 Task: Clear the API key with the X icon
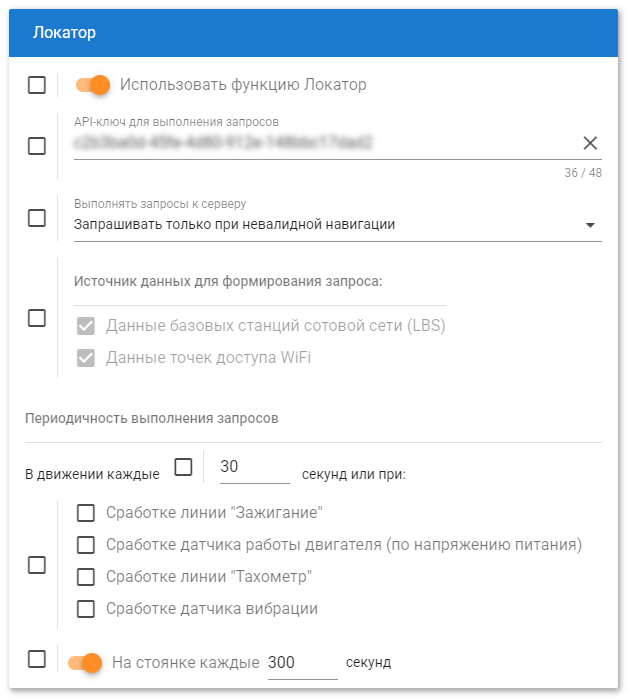[590, 143]
